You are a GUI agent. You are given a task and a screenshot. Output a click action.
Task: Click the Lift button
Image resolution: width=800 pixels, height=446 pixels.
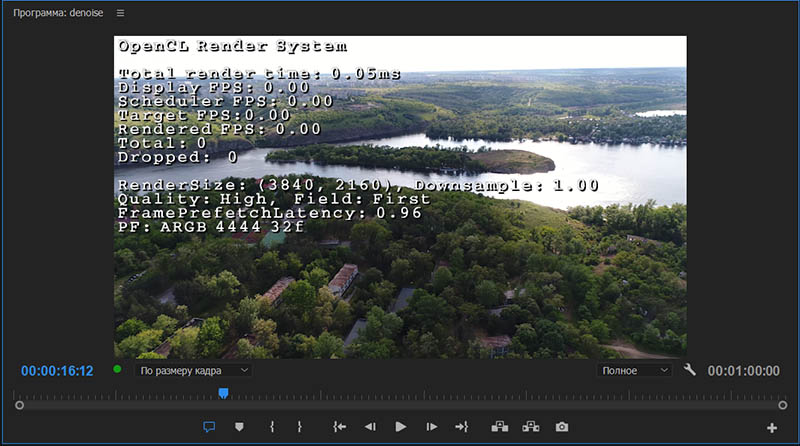tap(499, 427)
